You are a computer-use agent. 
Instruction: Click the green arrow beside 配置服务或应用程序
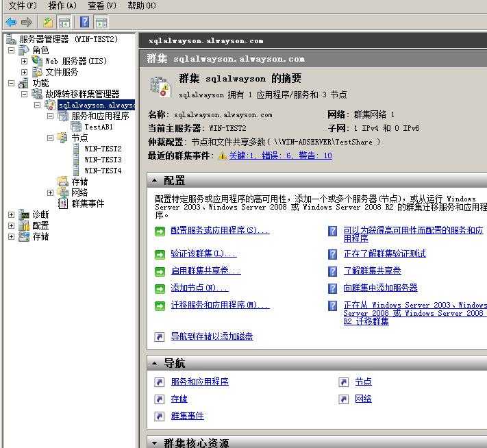(160, 231)
